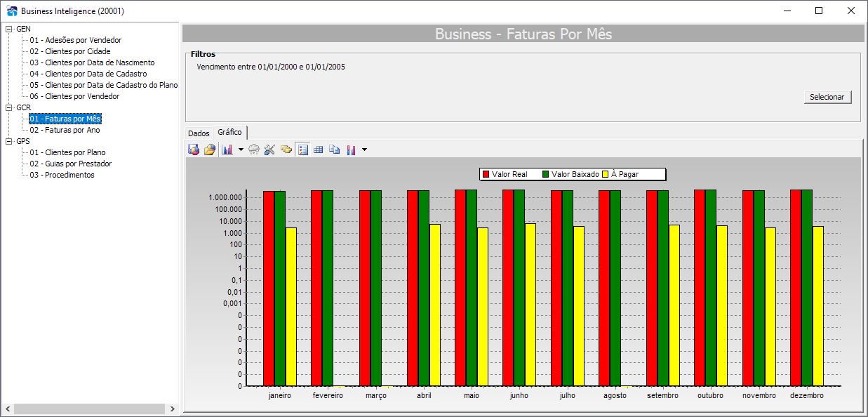
Task: Open 03 - Procedimentos report
Action: [62, 175]
